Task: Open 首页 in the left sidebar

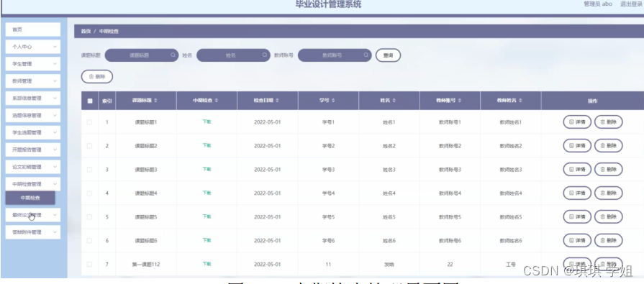Action: point(33,29)
